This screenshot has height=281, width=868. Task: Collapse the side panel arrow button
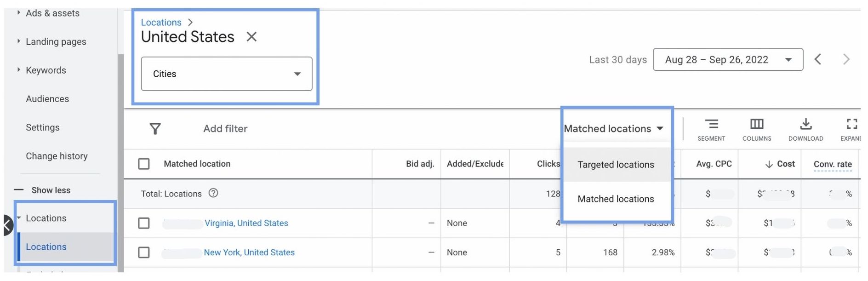tap(7, 225)
